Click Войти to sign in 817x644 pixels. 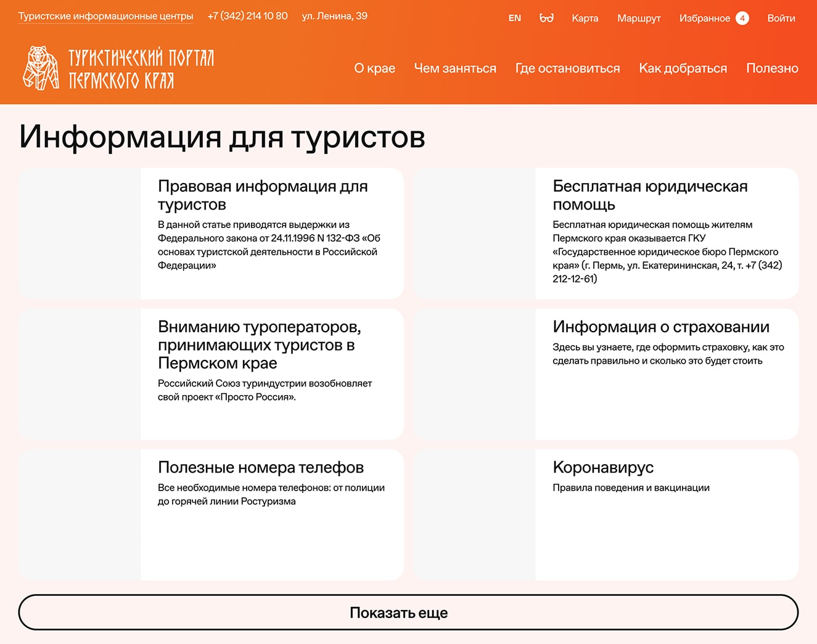tap(781, 18)
